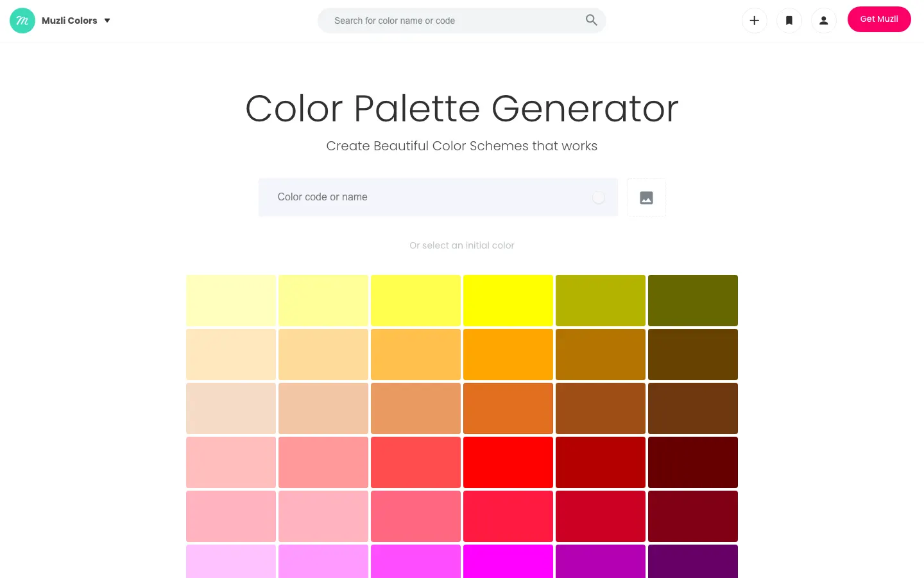
Task: Open the user profile icon
Action: pyautogui.click(x=824, y=21)
